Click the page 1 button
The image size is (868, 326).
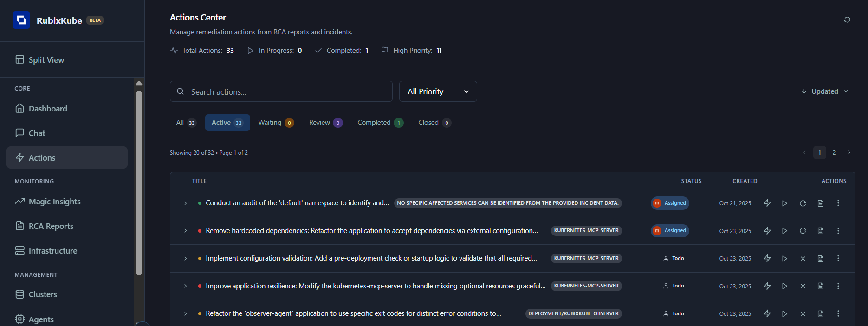(820, 152)
